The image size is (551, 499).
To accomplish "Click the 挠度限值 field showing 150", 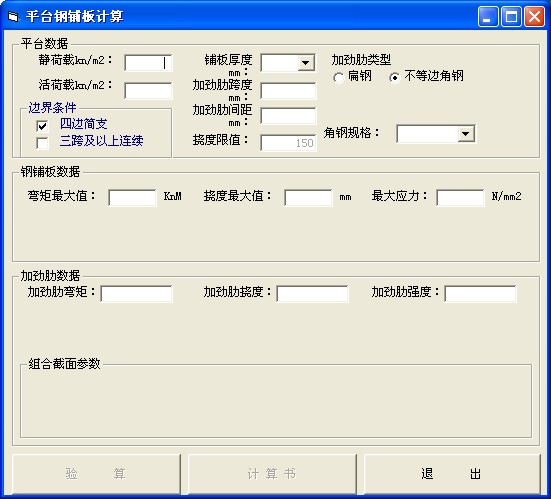I will [288, 143].
